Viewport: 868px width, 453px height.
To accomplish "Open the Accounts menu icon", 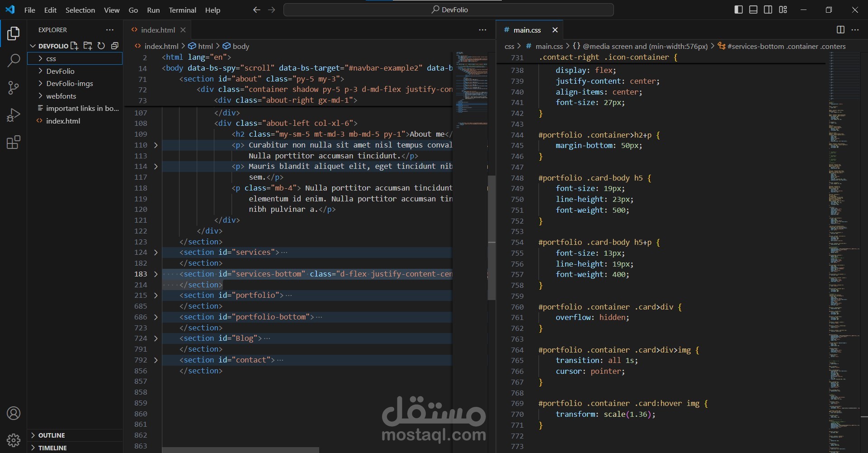I will (14, 413).
